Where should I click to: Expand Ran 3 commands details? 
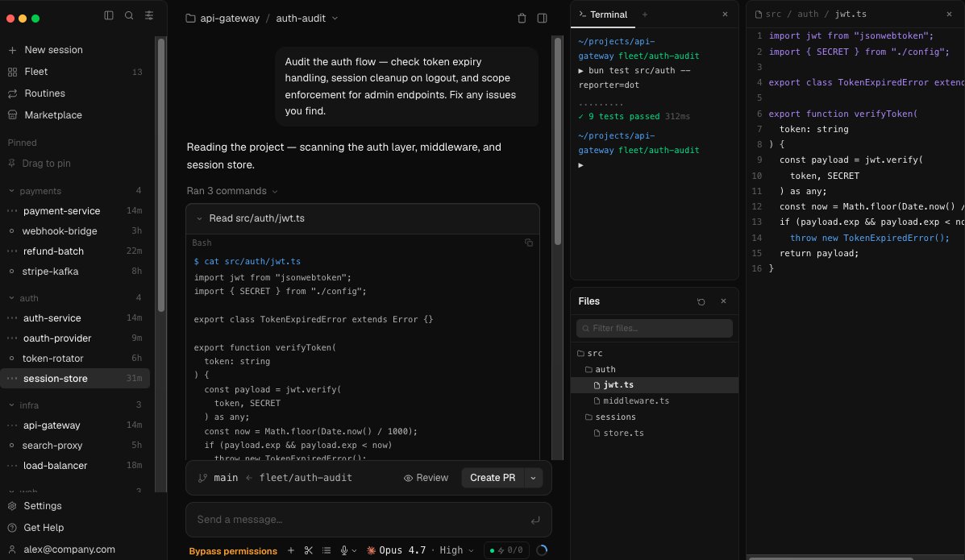pyautogui.click(x=232, y=192)
